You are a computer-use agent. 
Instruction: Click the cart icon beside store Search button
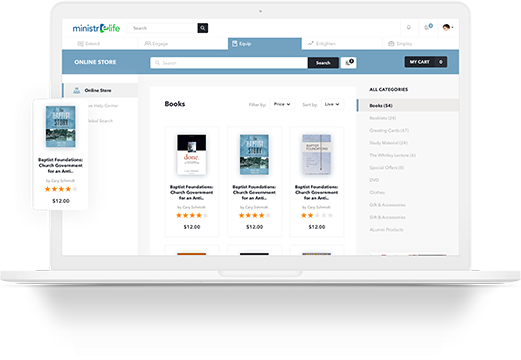pyautogui.click(x=349, y=62)
